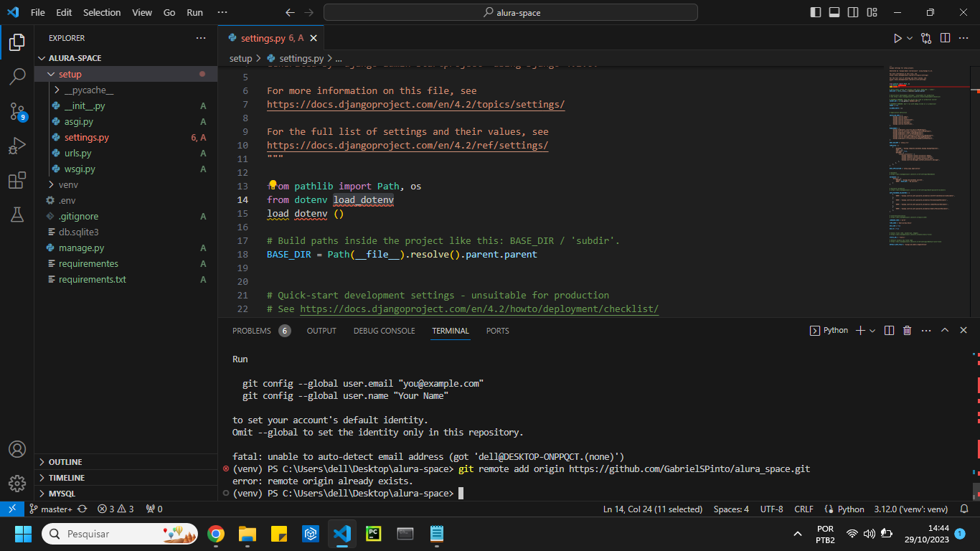This screenshot has height=551, width=980.
Task: Switch to the PORTS tab
Action: point(497,331)
